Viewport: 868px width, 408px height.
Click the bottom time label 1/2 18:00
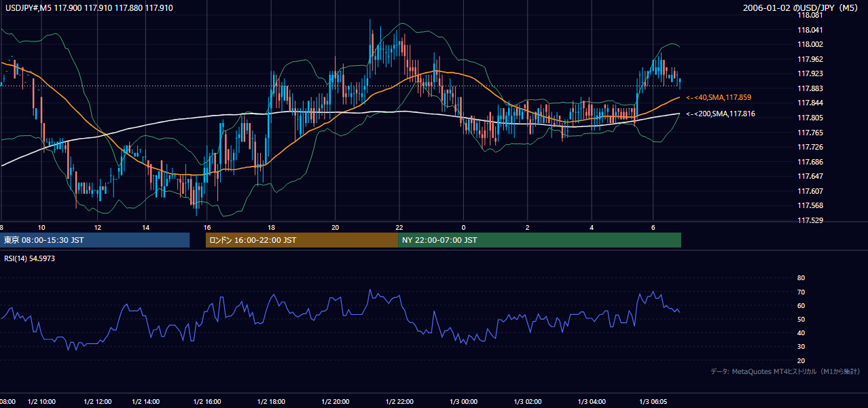coord(270,402)
